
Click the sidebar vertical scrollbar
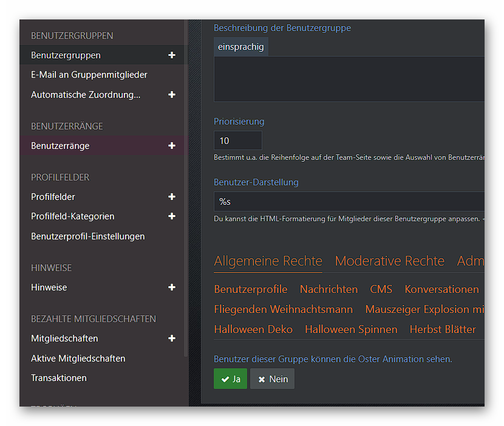click(x=186, y=182)
